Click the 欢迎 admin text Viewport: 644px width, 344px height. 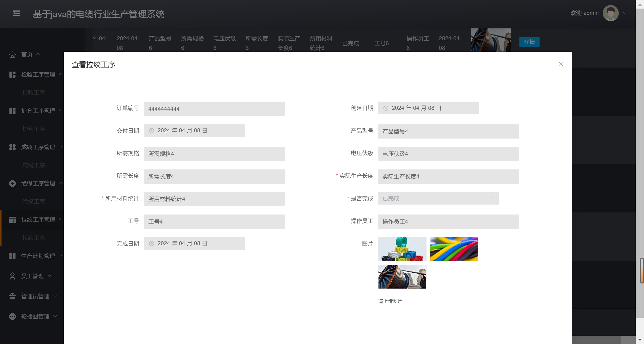[584, 13]
